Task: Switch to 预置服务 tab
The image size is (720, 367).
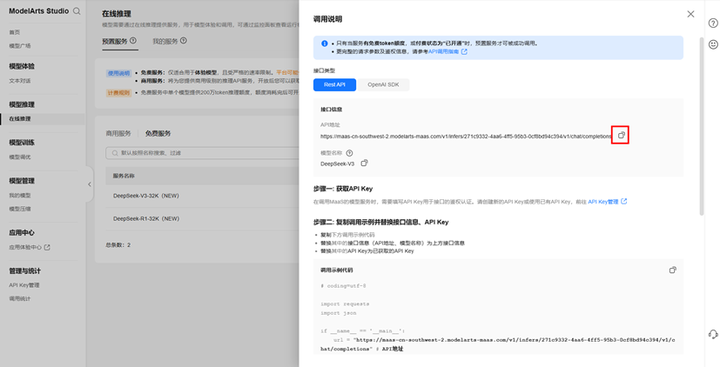Action: click(114, 41)
